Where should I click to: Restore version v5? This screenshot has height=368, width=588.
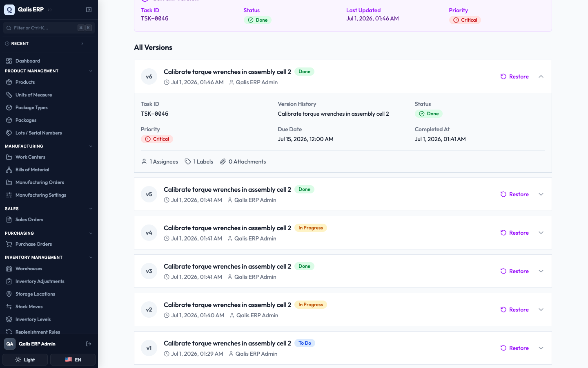(514, 194)
